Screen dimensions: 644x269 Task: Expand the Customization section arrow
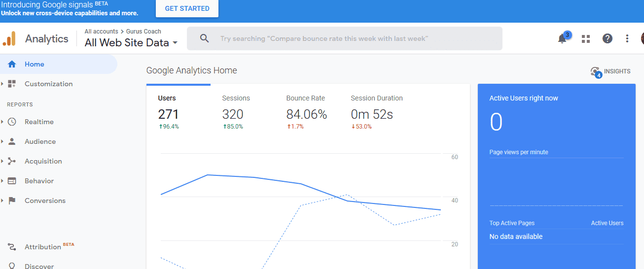[2, 84]
